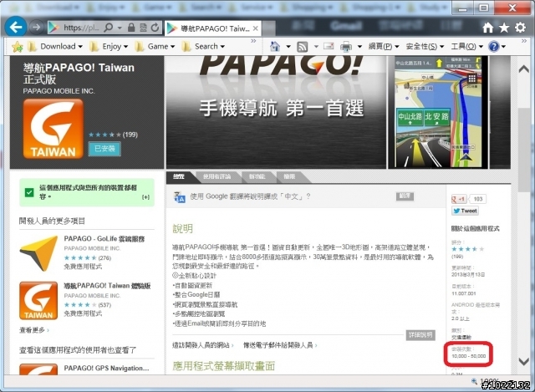Click the PAPAGO GoLife yellow arrow icon
The width and height of the screenshot is (535, 392).
click(x=38, y=252)
